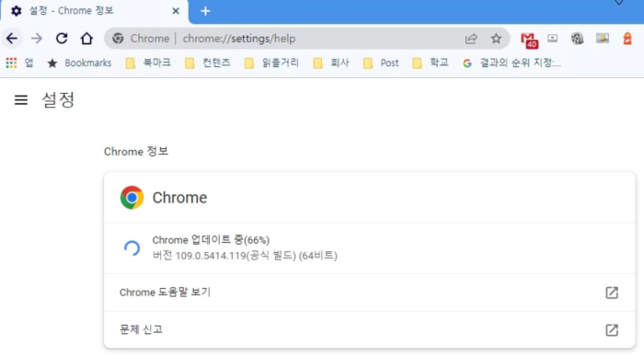
Task: Open the 회사 bookmark folder
Action: (331, 63)
